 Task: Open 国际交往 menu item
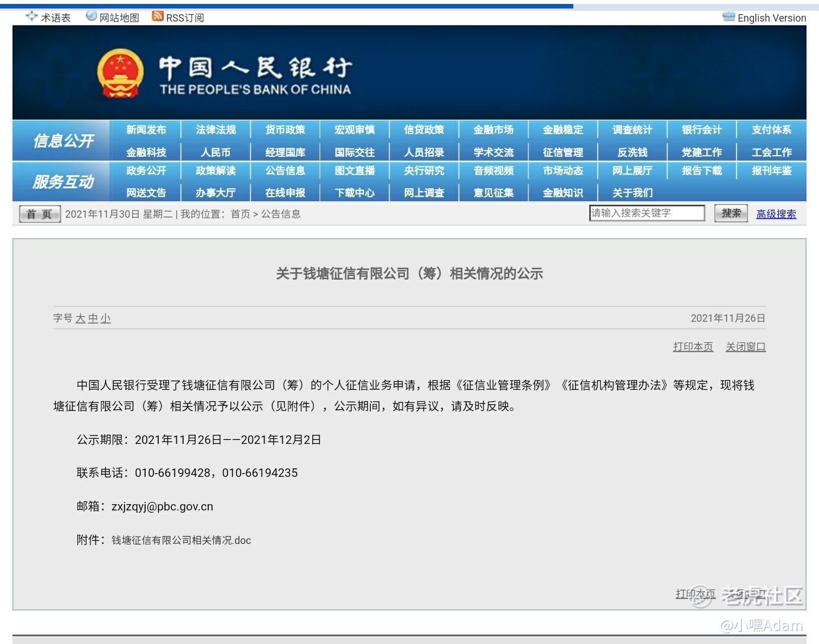354,152
